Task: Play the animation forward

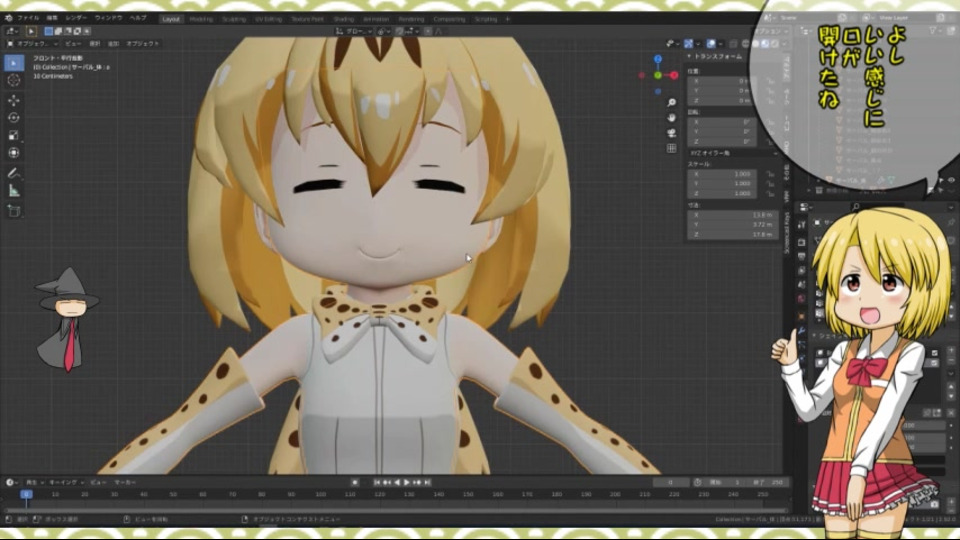Action: point(407,482)
